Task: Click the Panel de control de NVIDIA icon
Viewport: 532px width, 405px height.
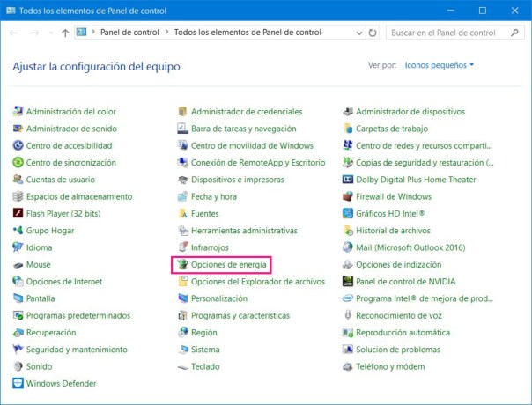Action: [347, 281]
